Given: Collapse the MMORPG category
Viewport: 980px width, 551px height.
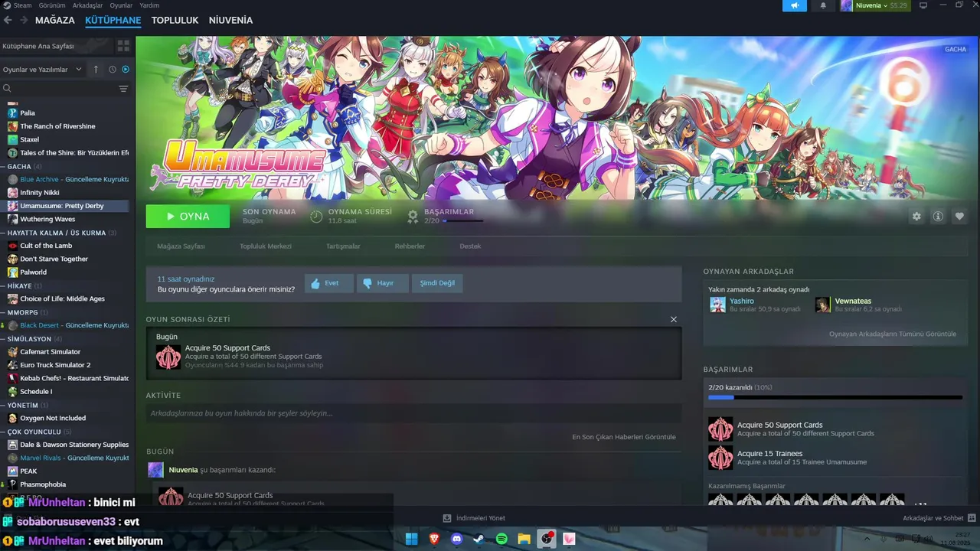Looking at the screenshot, I should click(x=4, y=312).
